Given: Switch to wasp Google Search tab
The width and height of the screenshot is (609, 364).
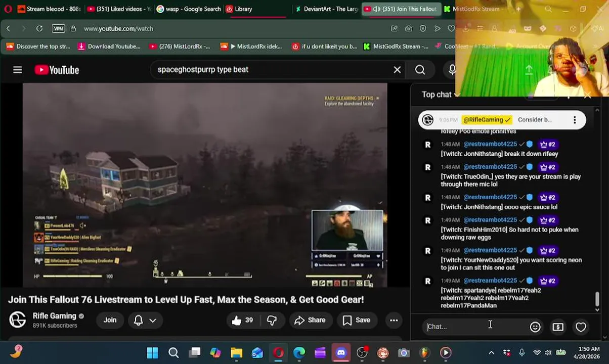Looking at the screenshot, I should tap(188, 9).
